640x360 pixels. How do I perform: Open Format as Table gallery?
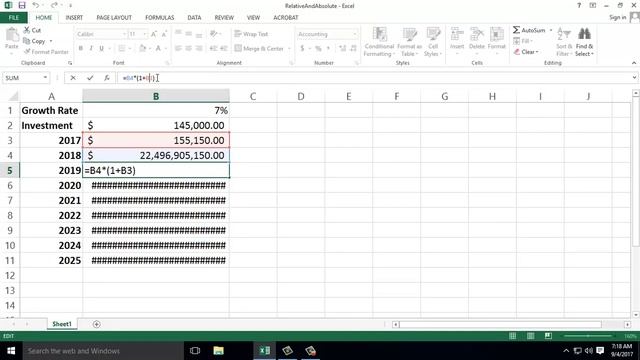409,42
